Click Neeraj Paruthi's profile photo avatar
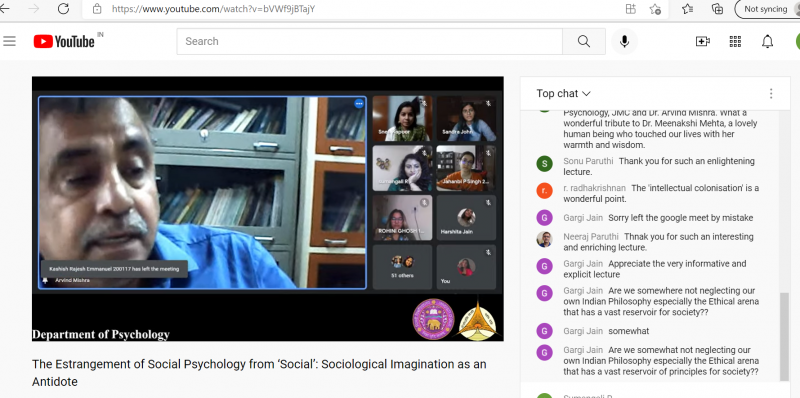 pos(544,239)
